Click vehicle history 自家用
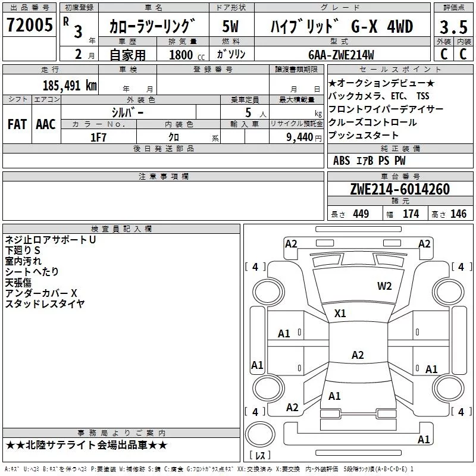 (127, 55)
